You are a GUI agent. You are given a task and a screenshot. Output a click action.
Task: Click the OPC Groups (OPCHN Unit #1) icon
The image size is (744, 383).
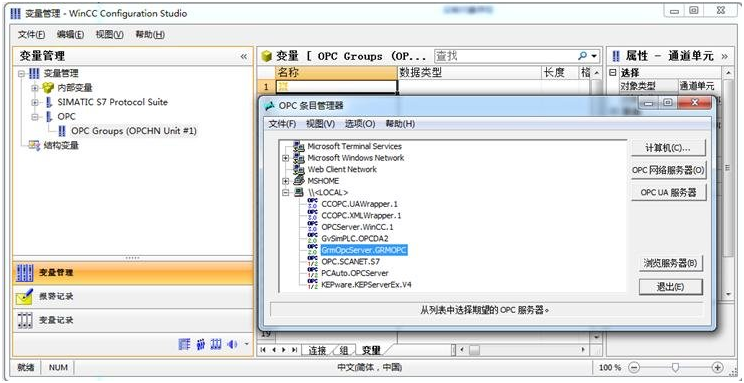[62, 131]
